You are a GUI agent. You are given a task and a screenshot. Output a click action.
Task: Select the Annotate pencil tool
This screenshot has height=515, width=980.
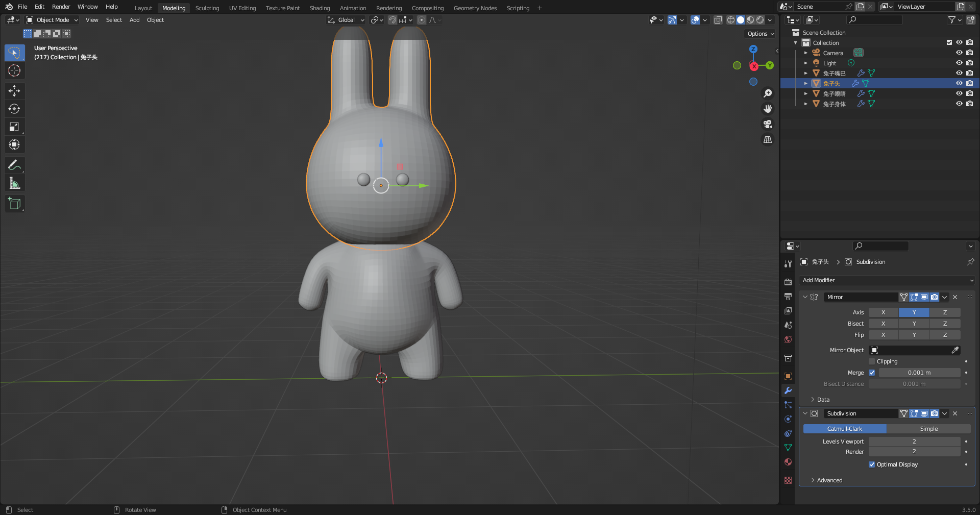pos(14,165)
